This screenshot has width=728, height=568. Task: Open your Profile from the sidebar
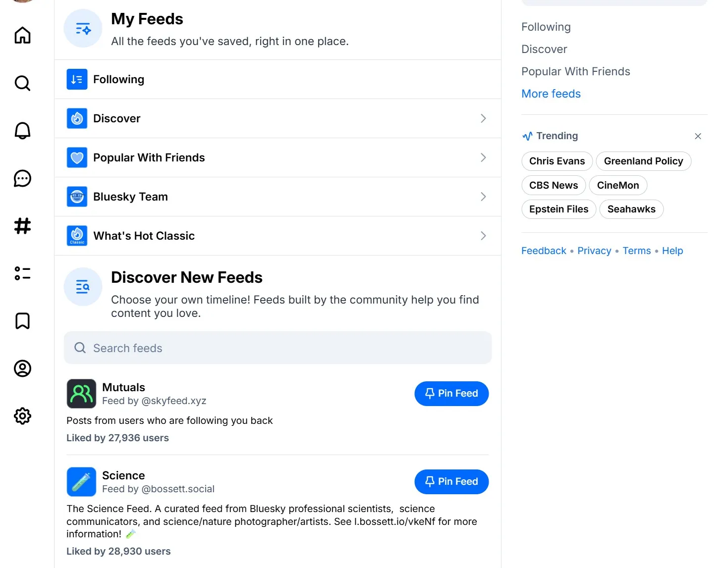(x=22, y=368)
